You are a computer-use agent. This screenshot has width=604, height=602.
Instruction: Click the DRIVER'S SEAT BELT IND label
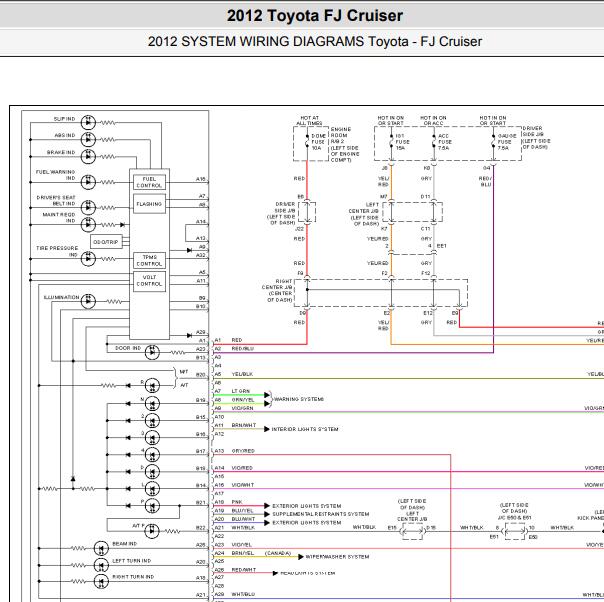click(x=56, y=201)
